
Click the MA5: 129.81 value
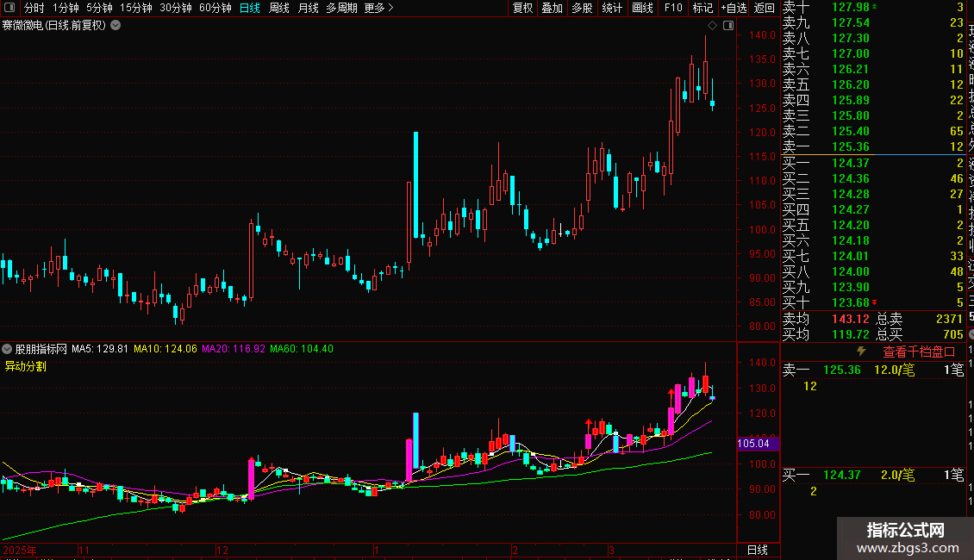click(100, 349)
